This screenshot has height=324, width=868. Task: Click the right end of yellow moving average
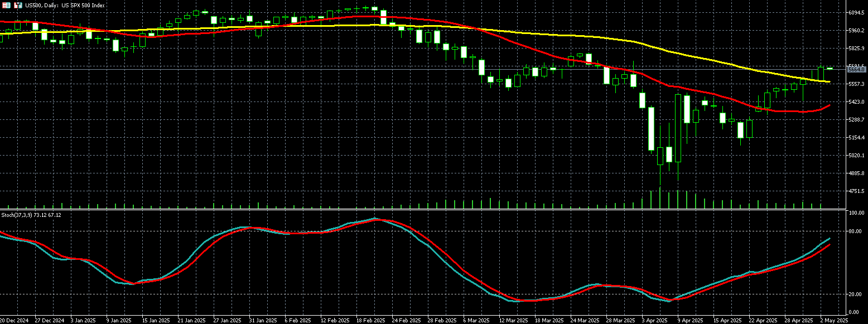[x=830, y=82]
